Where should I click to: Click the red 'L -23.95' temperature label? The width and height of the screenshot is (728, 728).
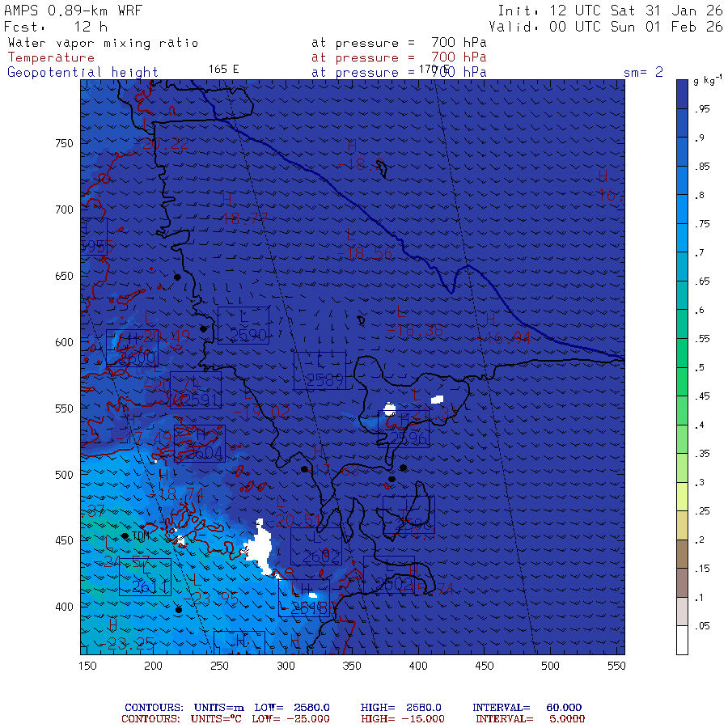[213, 590]
